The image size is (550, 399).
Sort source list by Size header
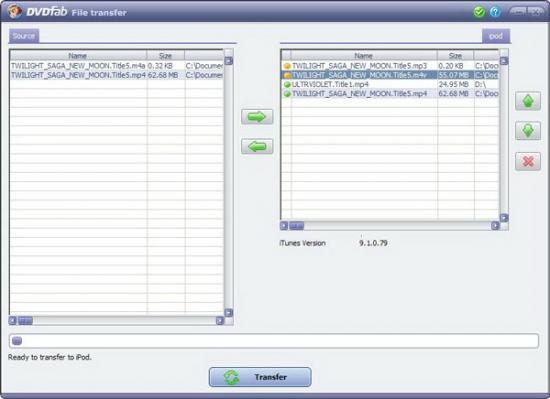click(x=165, y=55)
